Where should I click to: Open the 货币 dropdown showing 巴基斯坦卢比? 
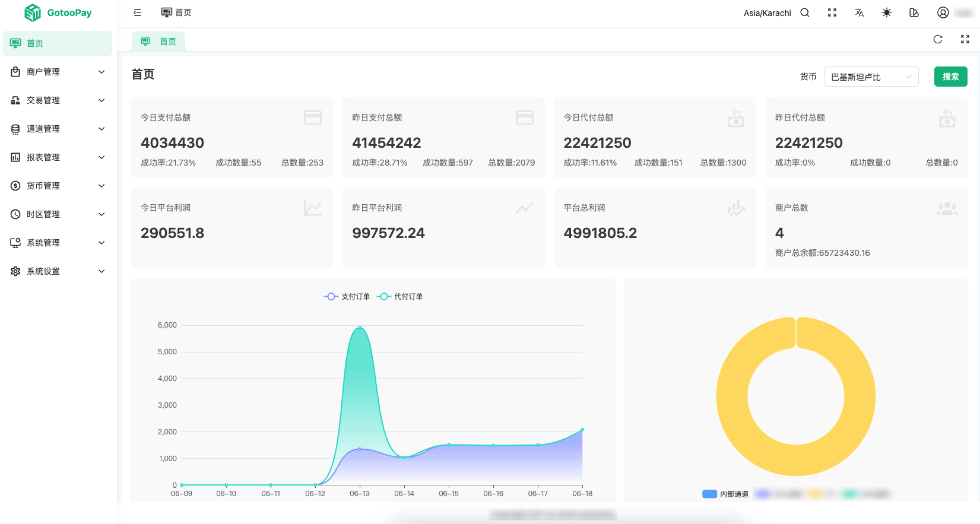[x=871, y=77]
